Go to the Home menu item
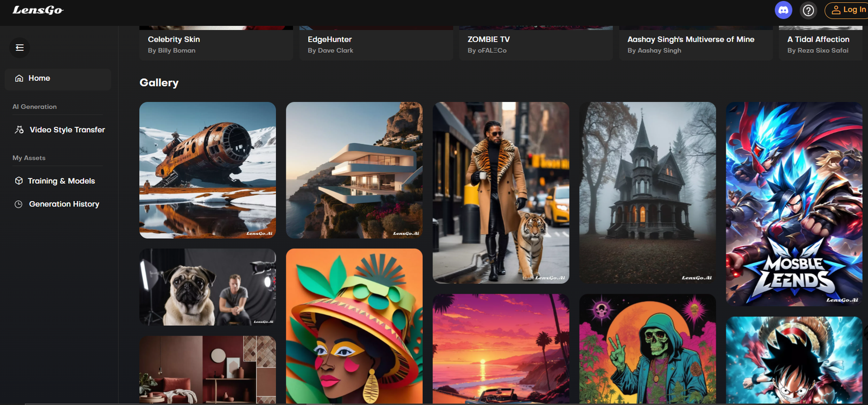Viewport: 868px width, 405px height. click(58, 79)
